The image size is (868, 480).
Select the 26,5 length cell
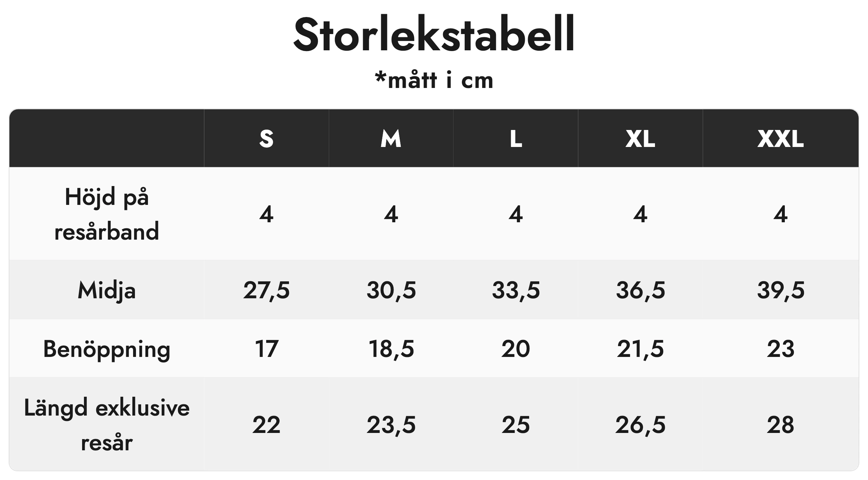(x=640, y=425)
